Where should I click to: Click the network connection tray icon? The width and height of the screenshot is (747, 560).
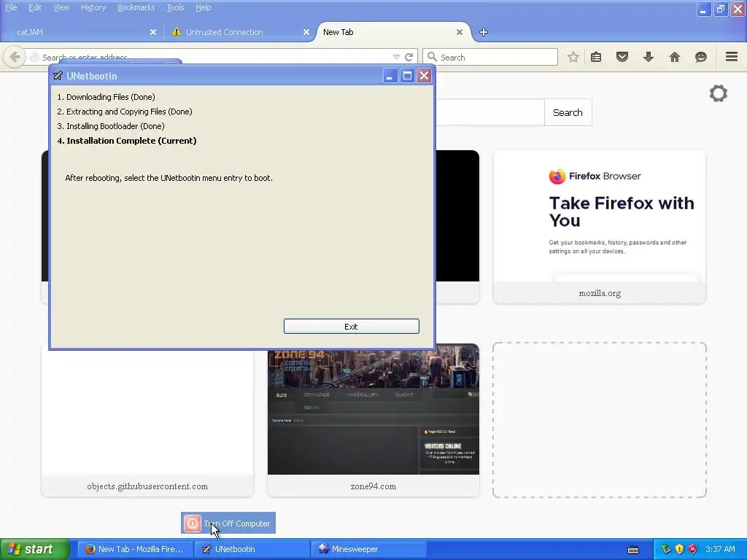666,549
